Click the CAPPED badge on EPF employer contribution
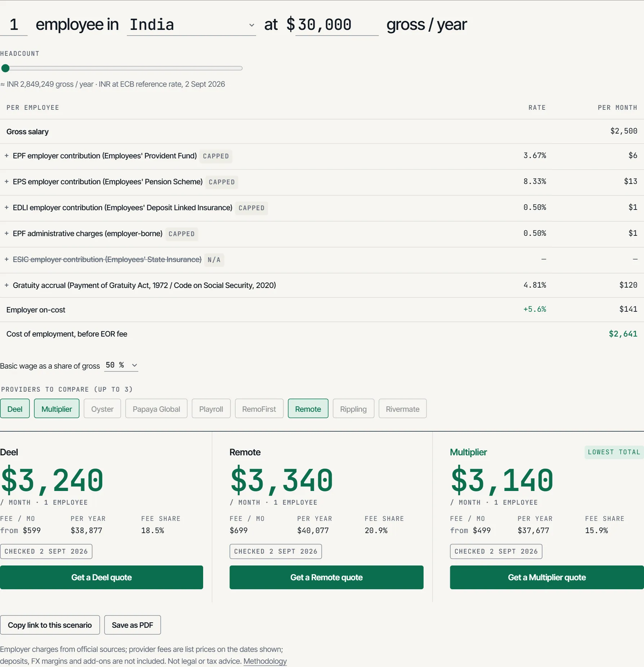 (216, 156)
